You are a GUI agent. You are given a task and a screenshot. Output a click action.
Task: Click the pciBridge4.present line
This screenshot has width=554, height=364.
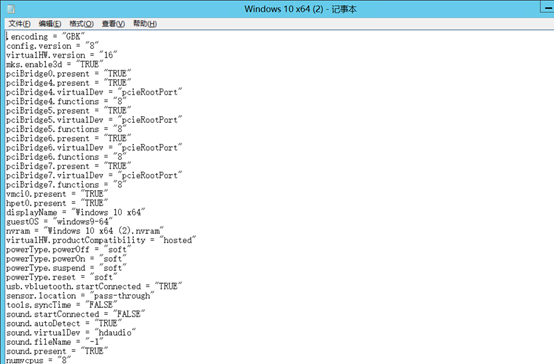click(x=69, y=83)
